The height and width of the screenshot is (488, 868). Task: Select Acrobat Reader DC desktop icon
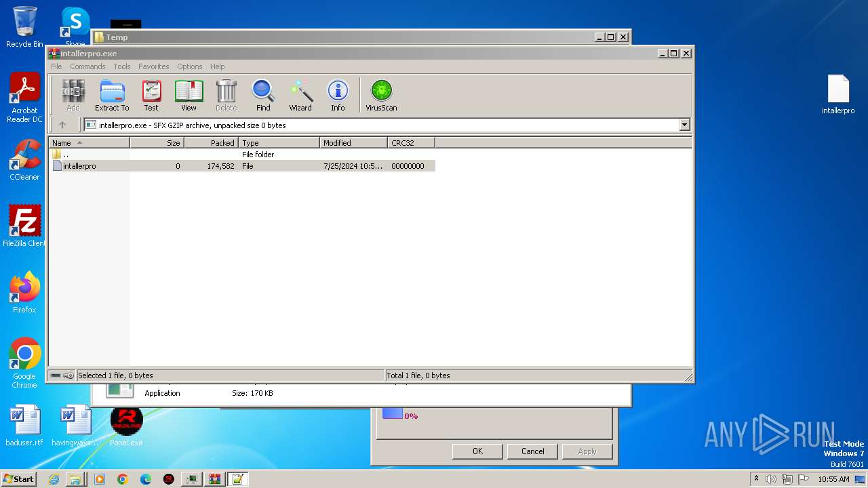point(24,98)
